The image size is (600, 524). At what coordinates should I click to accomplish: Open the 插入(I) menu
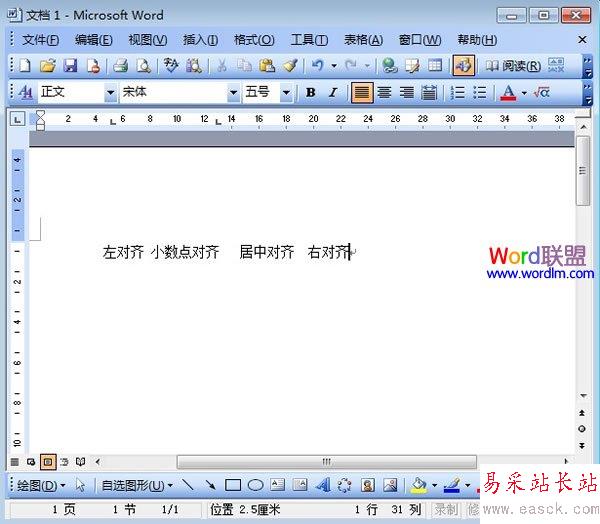(201, 40)
